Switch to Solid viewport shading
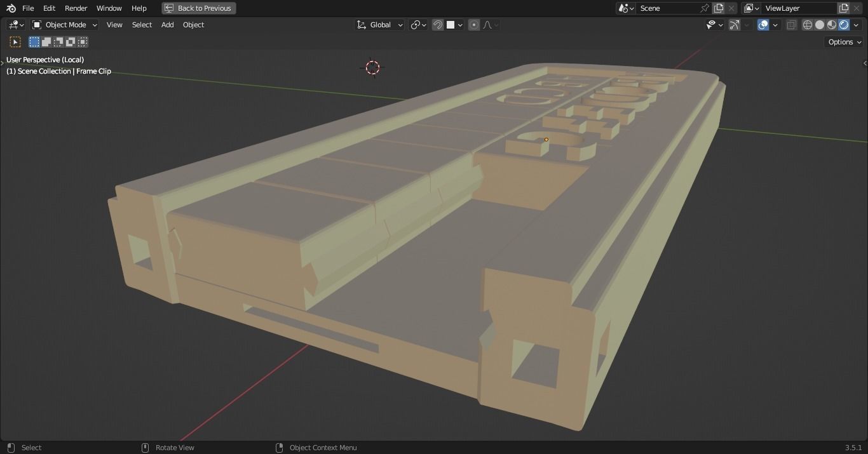 (820, 25)
